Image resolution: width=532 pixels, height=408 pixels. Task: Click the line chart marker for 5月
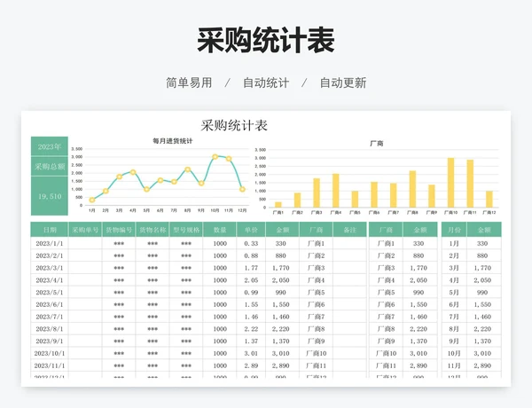146,190
